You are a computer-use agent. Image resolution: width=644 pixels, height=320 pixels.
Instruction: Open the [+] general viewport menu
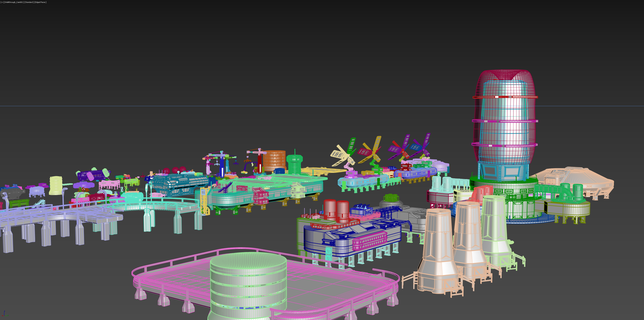point(2,2)
